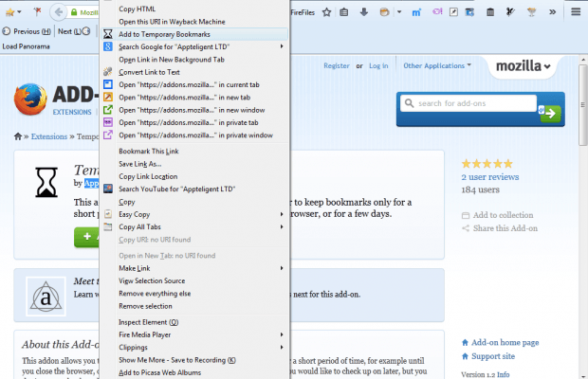Click the open in private window icon
This screenshot has width=588, height=379.
[107, 135]
